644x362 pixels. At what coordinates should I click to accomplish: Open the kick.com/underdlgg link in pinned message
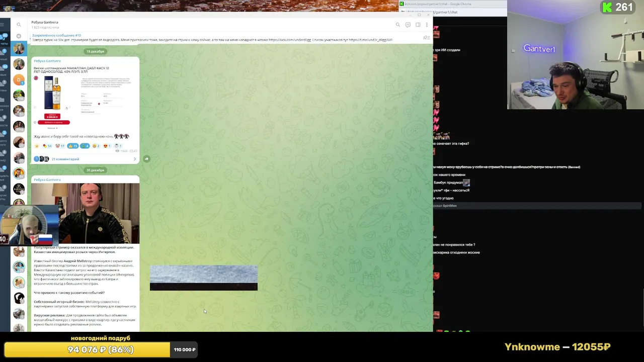(290, 40)
